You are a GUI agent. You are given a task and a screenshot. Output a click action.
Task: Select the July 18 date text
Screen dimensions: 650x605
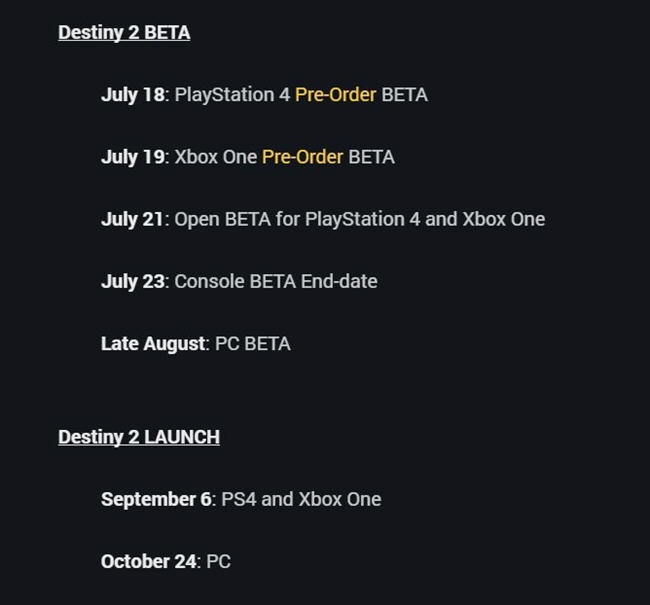pyautogui.click(x=133, y=95)
